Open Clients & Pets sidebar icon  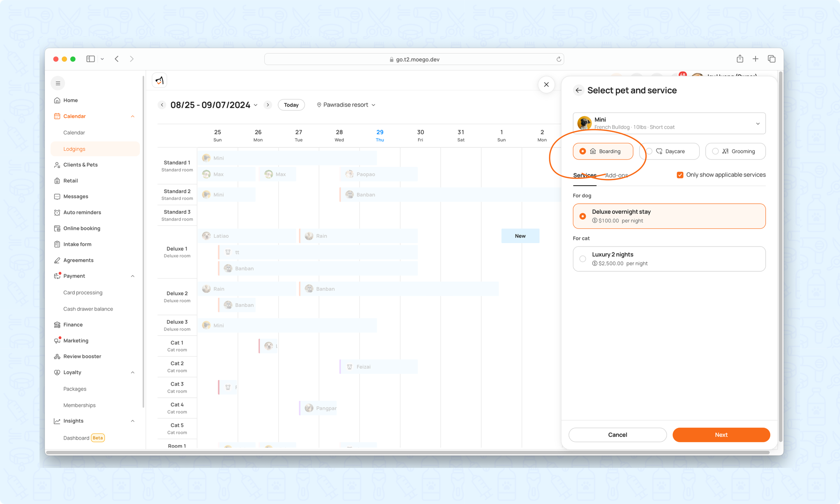[x=57, y=165]
